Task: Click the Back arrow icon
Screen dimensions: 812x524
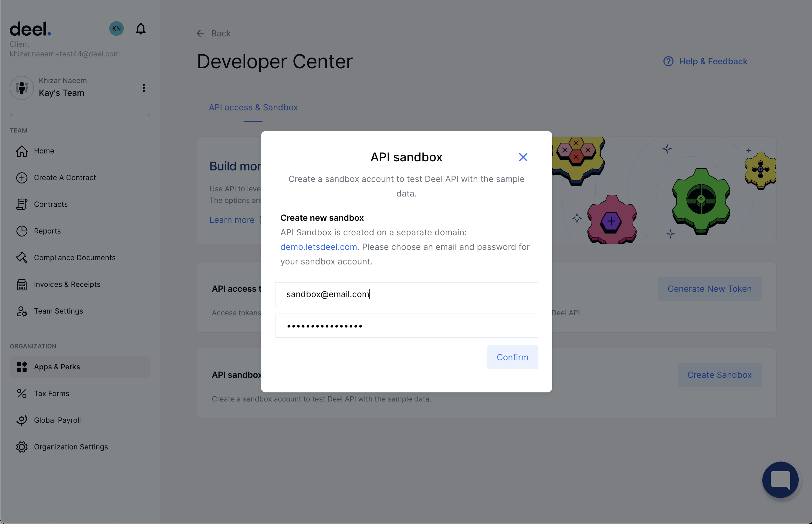Action: click(200, 33)
